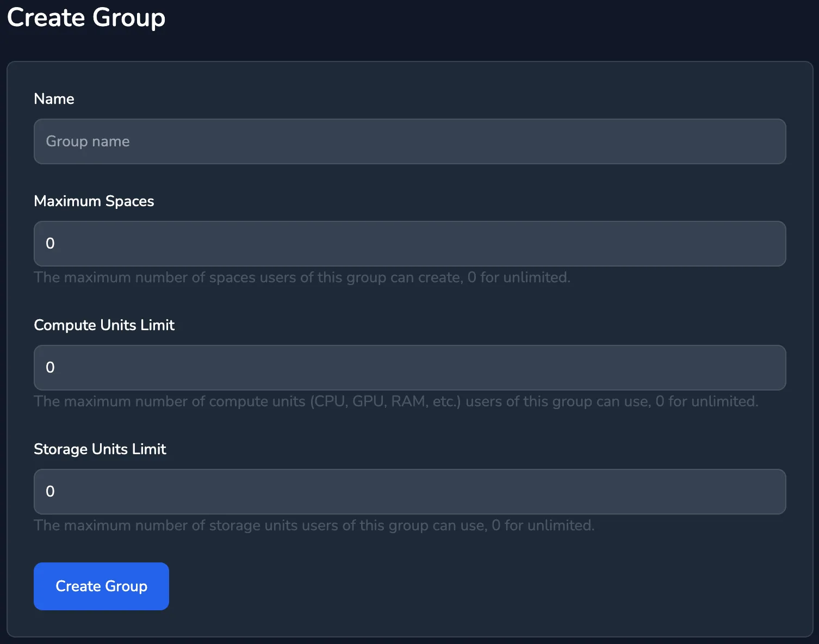Click the Maximum Spaces label
This screenshot has height=644, width=819.
point(94,201)
